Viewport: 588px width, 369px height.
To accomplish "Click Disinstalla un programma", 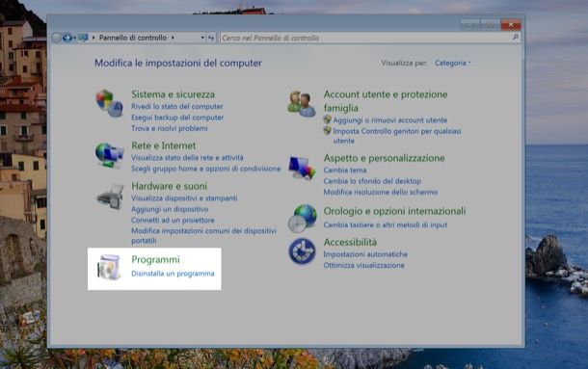I will coord(173,274).
